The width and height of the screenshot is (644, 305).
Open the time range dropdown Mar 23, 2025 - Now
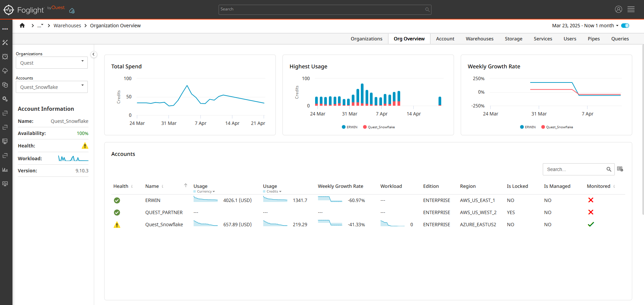585,26
